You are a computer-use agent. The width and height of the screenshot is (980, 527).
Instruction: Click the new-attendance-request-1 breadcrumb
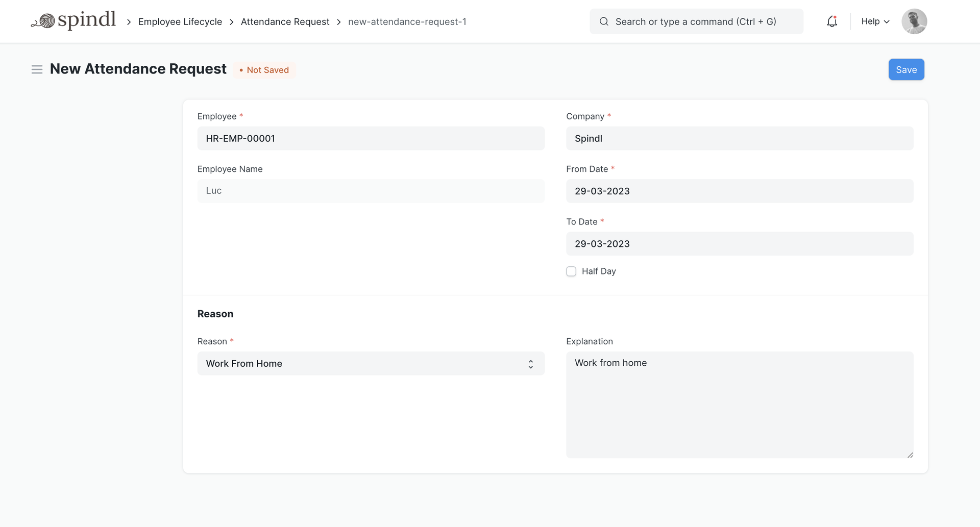407,22
